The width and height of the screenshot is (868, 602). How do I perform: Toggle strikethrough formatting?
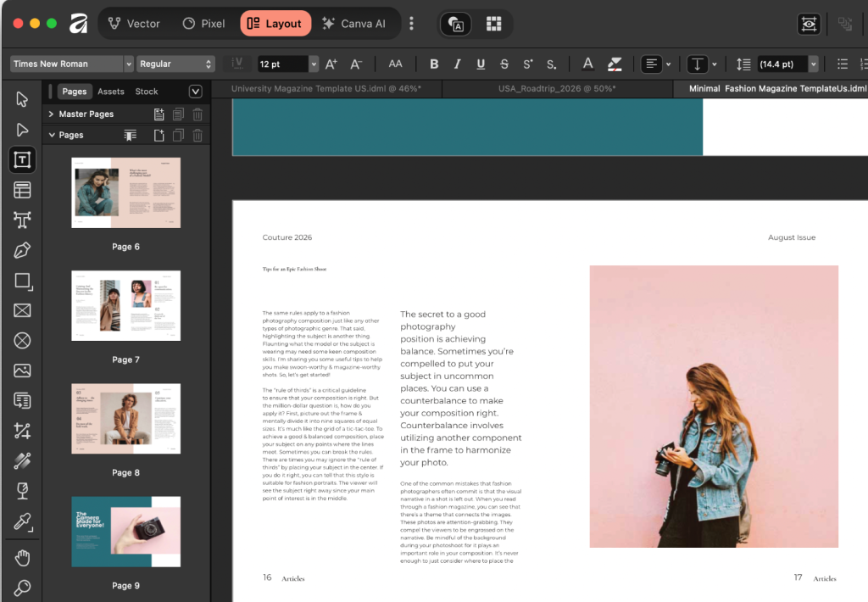point(504,64)
